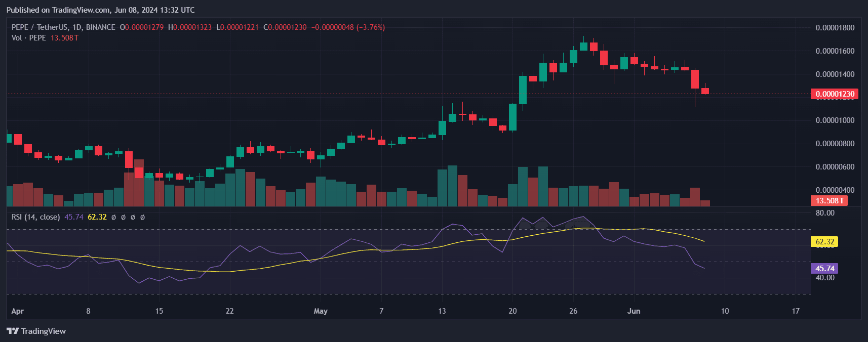Click the RSI value tag 45.74 on the axis

pos(824,269)
